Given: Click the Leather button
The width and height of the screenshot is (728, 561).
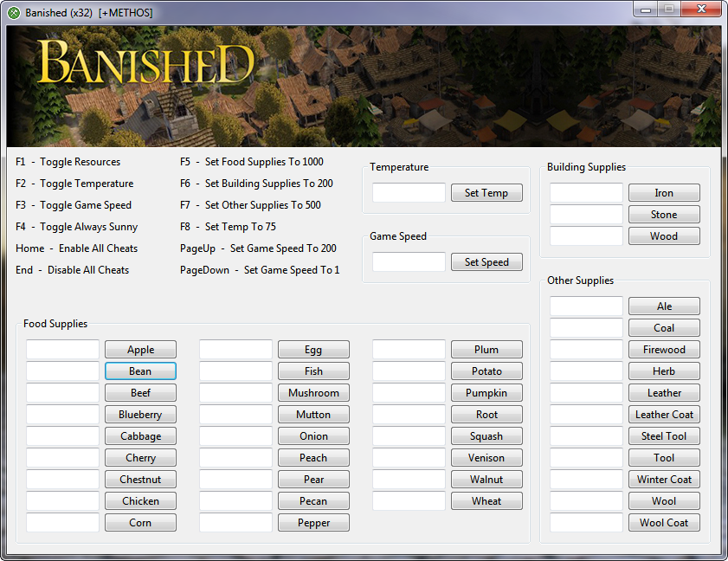Looking at the screenshot, I should (664, 393).
